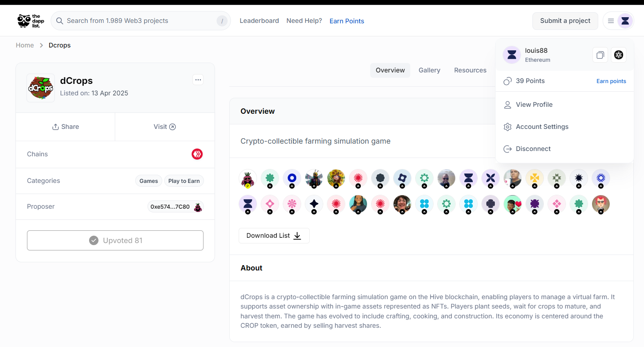Open the sunflower girl upvoter avatar
644x347 pixels.
point(336,179)
